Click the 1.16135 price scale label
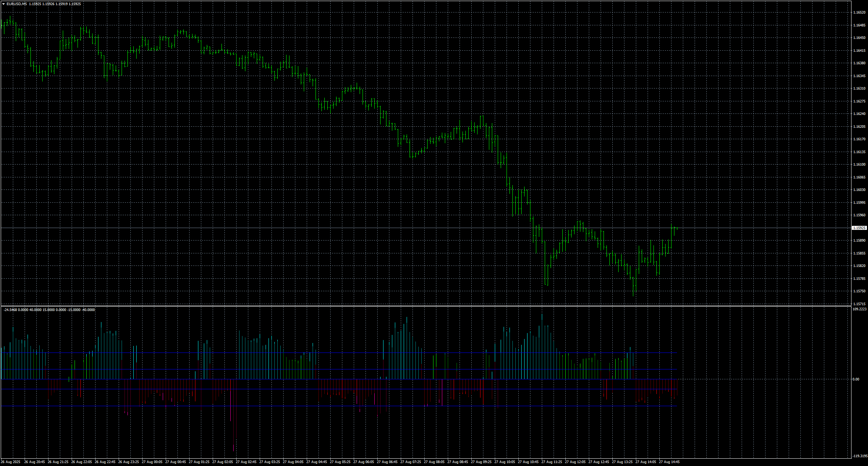 (859, 152)
